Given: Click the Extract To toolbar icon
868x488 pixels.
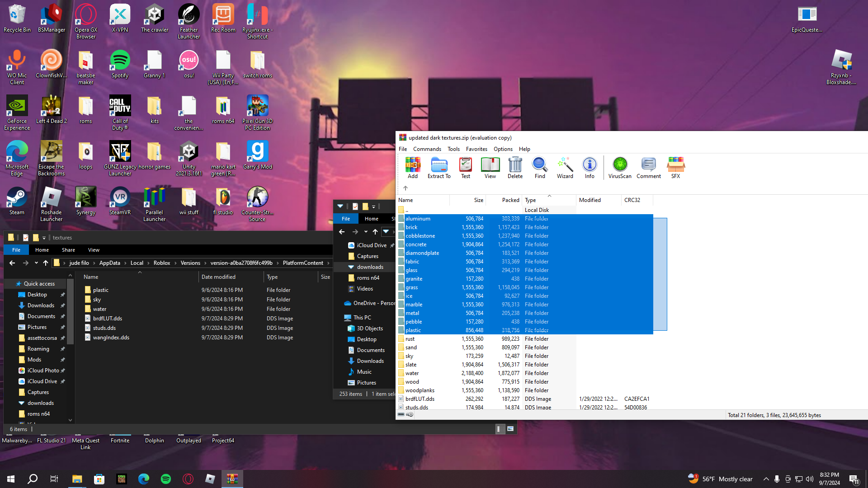Looking at the screenshot, I should [x=439, y=168].
